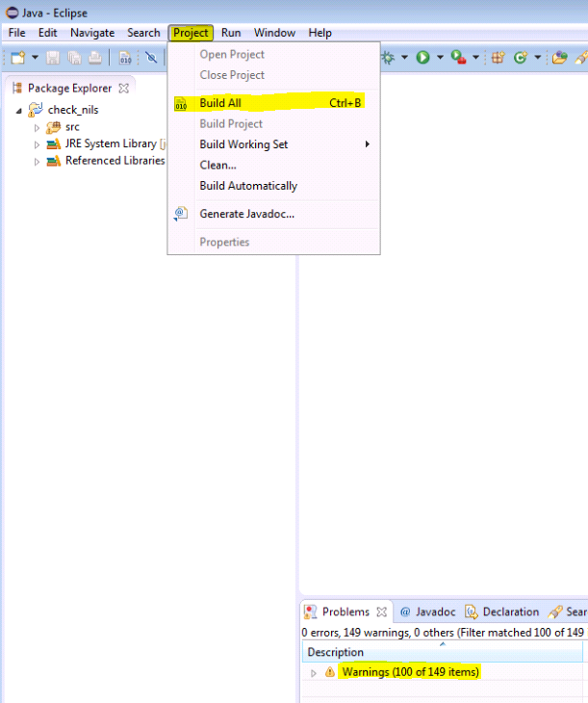Open the New wizard dropdown arrow
The height and width of the screenshot is (703, 588).
click(x=35, y=58)
